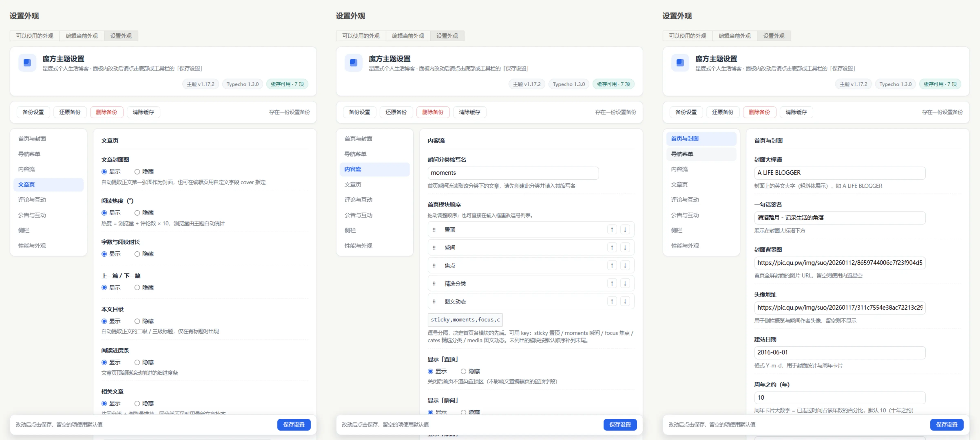Move 置顶 module up with its arrow
980x440 pixels.
pos(612,230)
